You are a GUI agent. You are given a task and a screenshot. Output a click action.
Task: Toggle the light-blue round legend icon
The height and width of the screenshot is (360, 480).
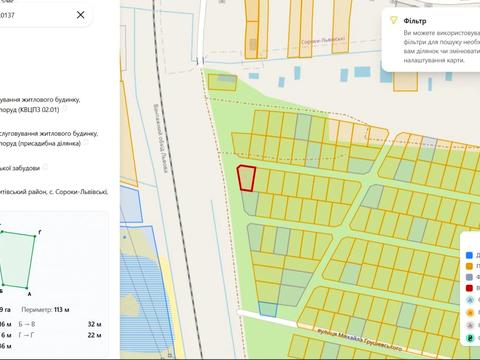pos(470,300)
